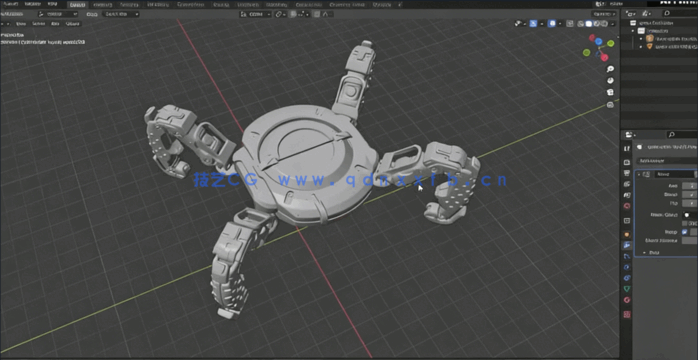Open the Modifiers wrench properties tab

pos(627,245)
